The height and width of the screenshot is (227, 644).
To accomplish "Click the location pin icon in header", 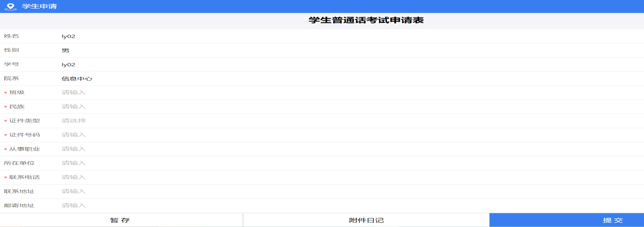I will coord(10,7).
